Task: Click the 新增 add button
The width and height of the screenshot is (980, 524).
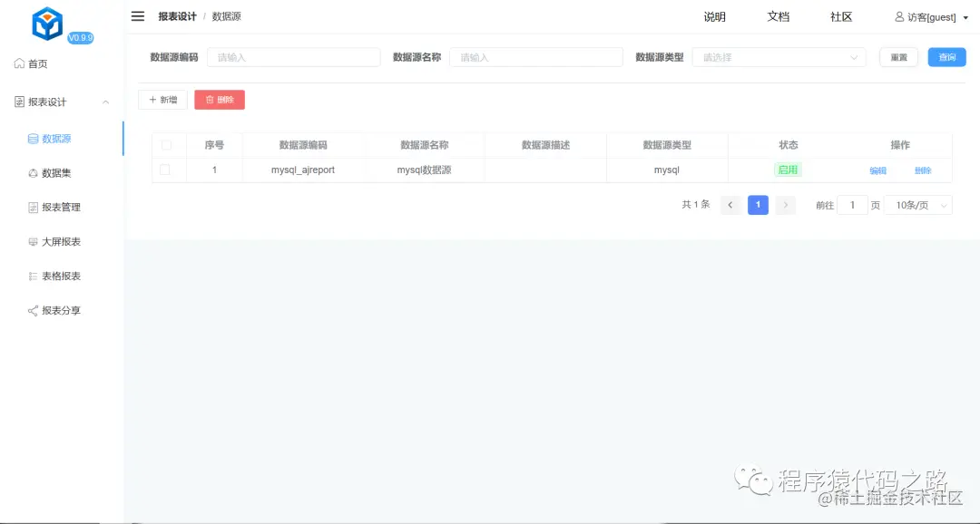Action: 163,100
